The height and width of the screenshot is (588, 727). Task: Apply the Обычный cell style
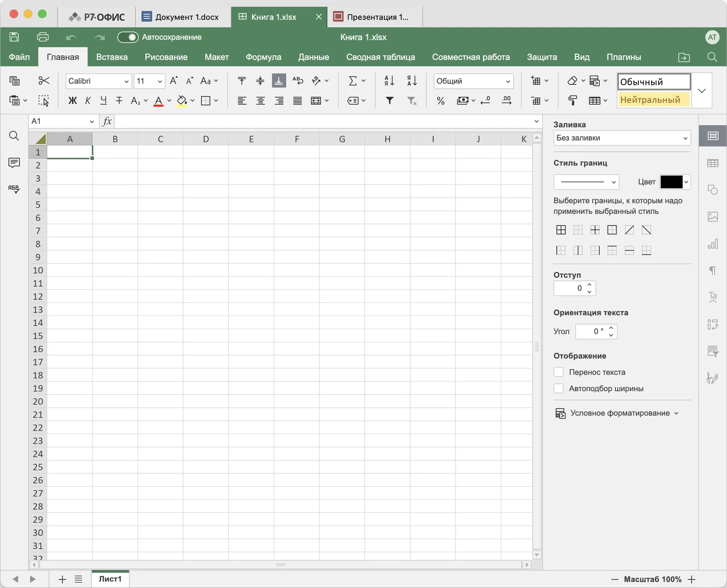click(654, 81)
